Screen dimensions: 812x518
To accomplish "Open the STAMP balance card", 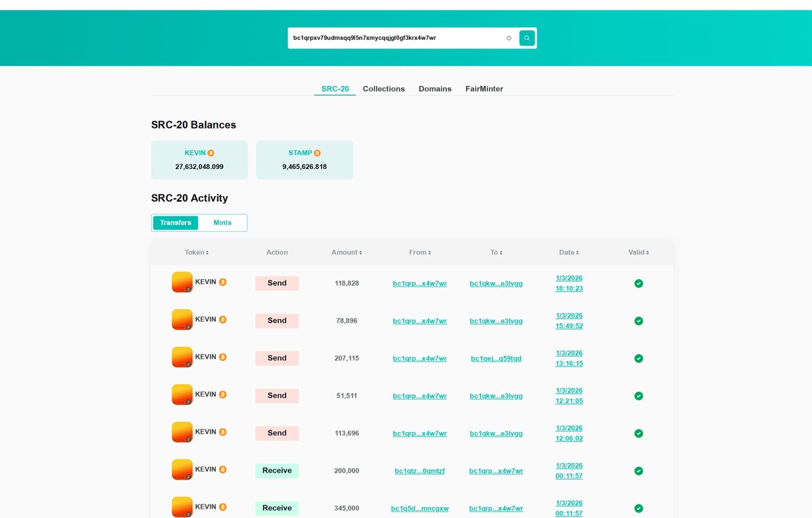I will tap(304, 160).
